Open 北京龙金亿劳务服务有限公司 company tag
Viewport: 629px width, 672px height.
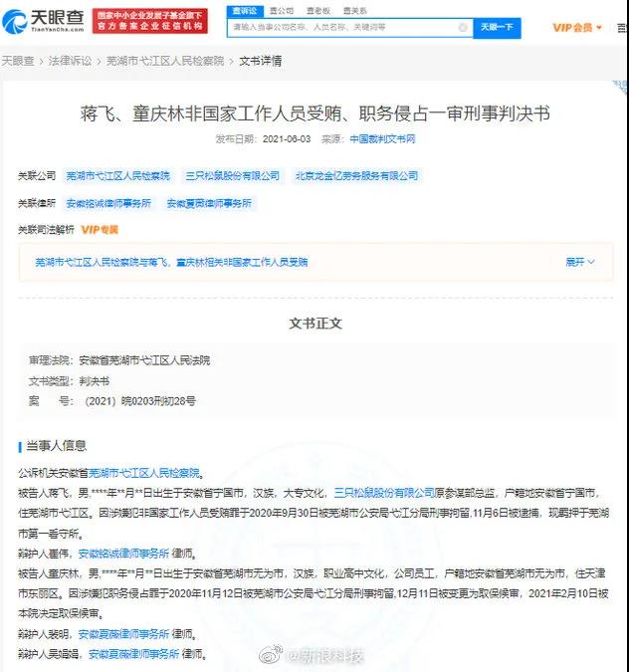[x=356, y=175]
